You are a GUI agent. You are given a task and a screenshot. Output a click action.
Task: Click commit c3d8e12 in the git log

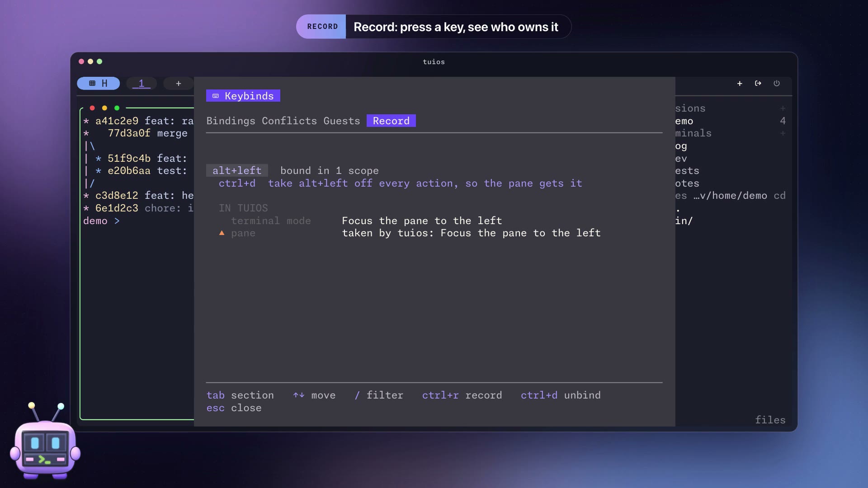pyautogui.click(x=138, y=196)
